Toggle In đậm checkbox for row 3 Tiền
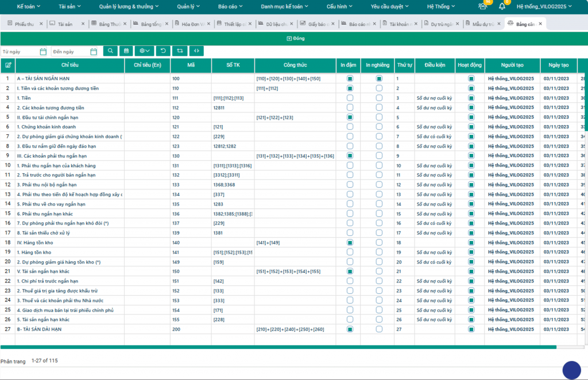 350,98
